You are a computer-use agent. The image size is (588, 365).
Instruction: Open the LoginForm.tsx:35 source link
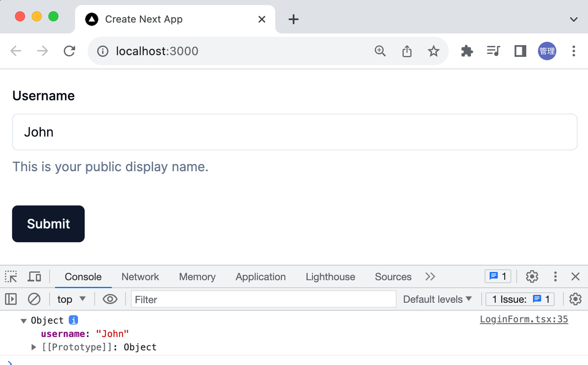[x=523, y=319]
